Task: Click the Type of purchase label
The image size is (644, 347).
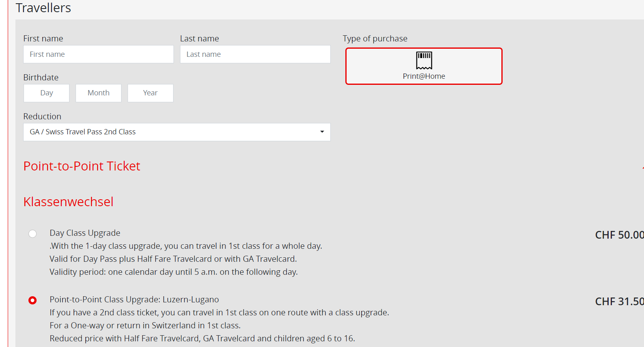Action: [x=375, y=39]
